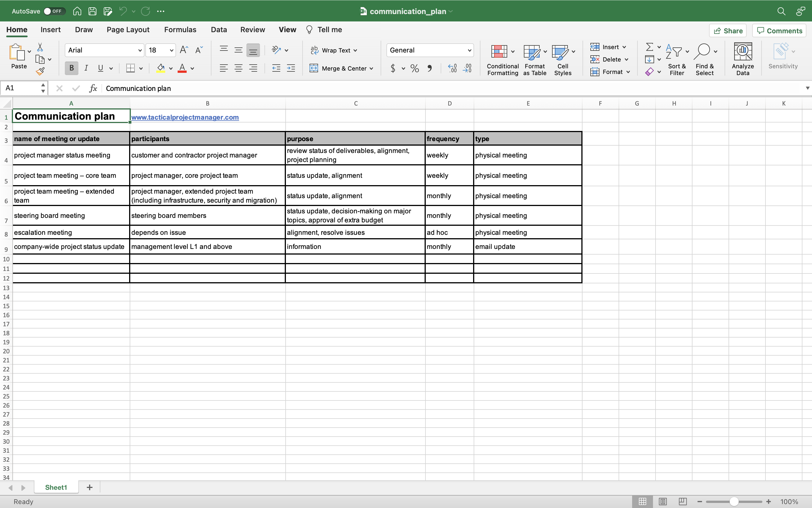Open Conditional Formatting menu
The height and width of the screenshot is (508, 812).
coord(503,60)
